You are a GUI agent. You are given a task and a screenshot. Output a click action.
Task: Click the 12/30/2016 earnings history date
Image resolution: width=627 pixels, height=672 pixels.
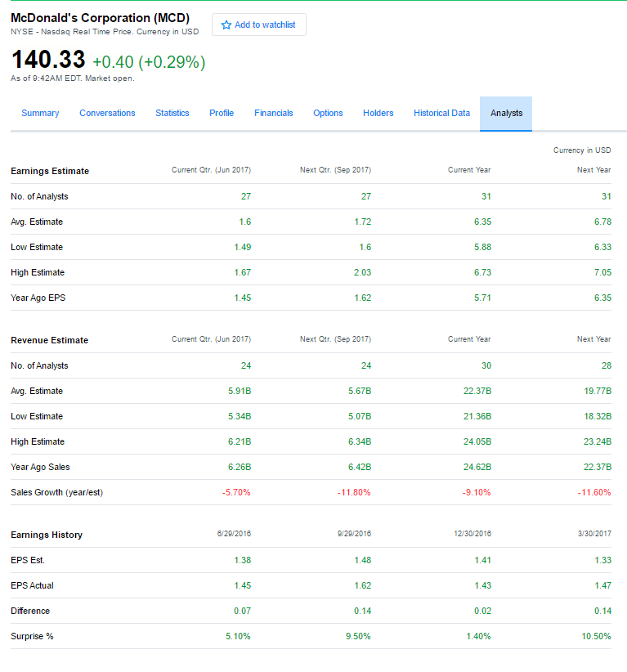pos(472,534)
